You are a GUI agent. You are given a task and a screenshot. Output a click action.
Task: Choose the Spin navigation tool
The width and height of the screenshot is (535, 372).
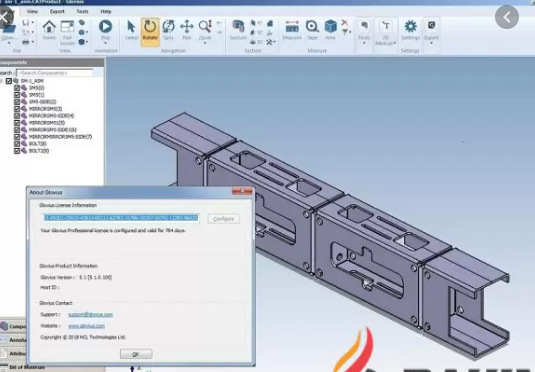168,30
